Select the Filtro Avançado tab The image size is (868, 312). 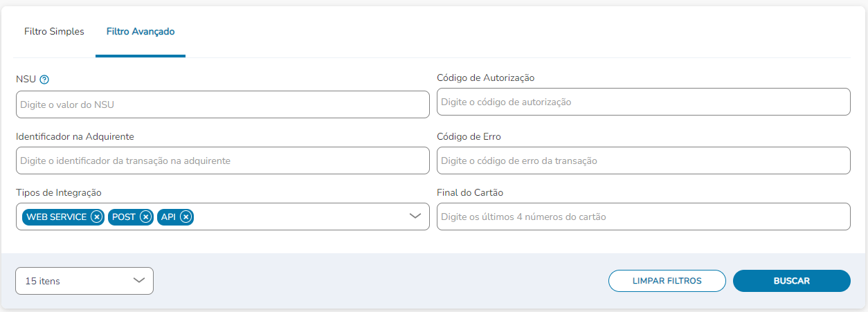(141, 32)
